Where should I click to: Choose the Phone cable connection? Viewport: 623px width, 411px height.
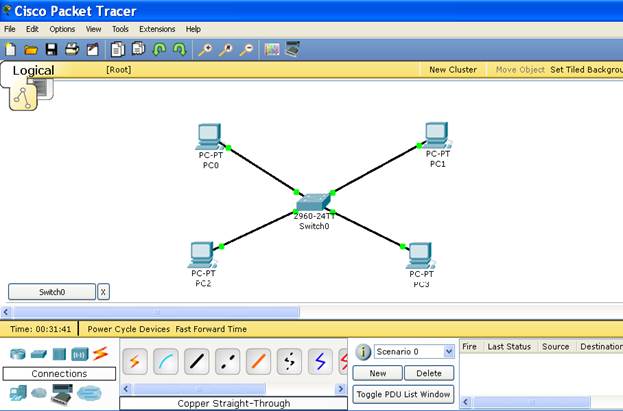289,361
